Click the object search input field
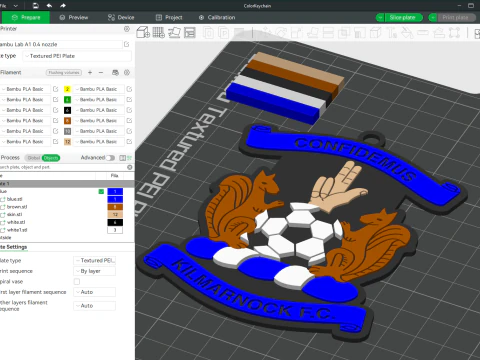Image resolution: width=480 pixels, height=360 pixels. tap(63, 167)
